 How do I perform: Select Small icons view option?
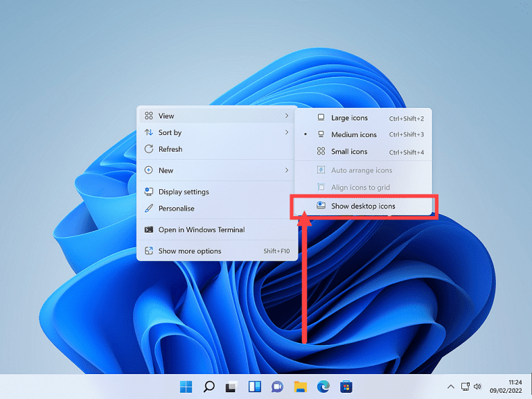(363, 152)
